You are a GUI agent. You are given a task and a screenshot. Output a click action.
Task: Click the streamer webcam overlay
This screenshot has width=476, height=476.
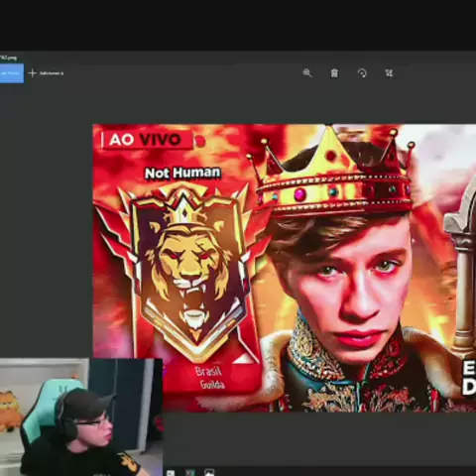[x=81, y=417]
